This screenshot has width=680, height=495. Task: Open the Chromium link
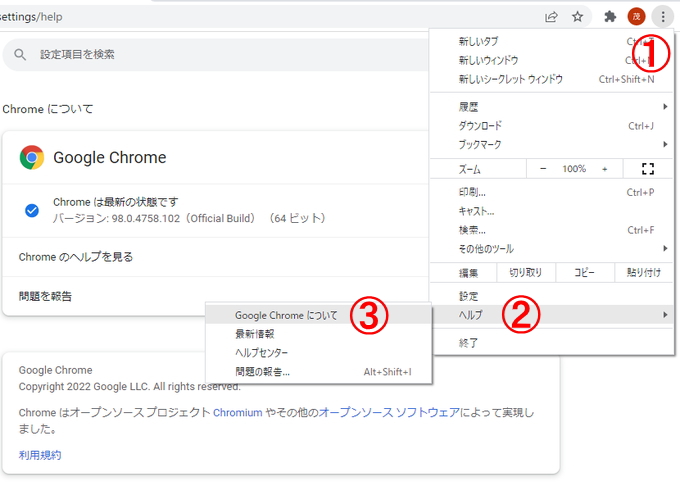(238, 413)
